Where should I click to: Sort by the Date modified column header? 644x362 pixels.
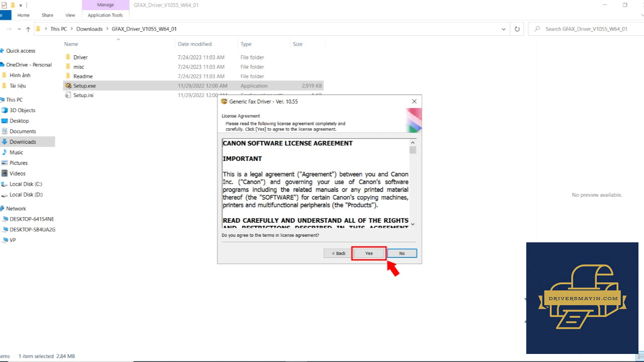click(195, 44)
